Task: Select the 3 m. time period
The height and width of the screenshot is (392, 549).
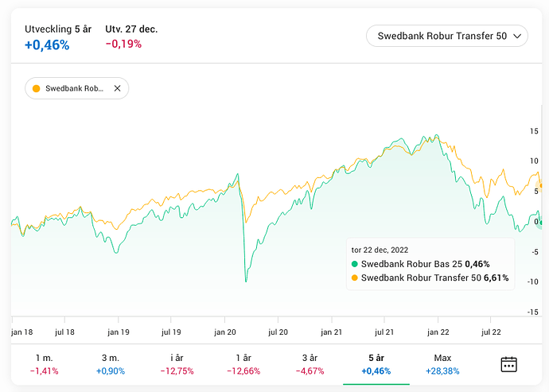Action: pyautogui.click(x=111, y=364)
